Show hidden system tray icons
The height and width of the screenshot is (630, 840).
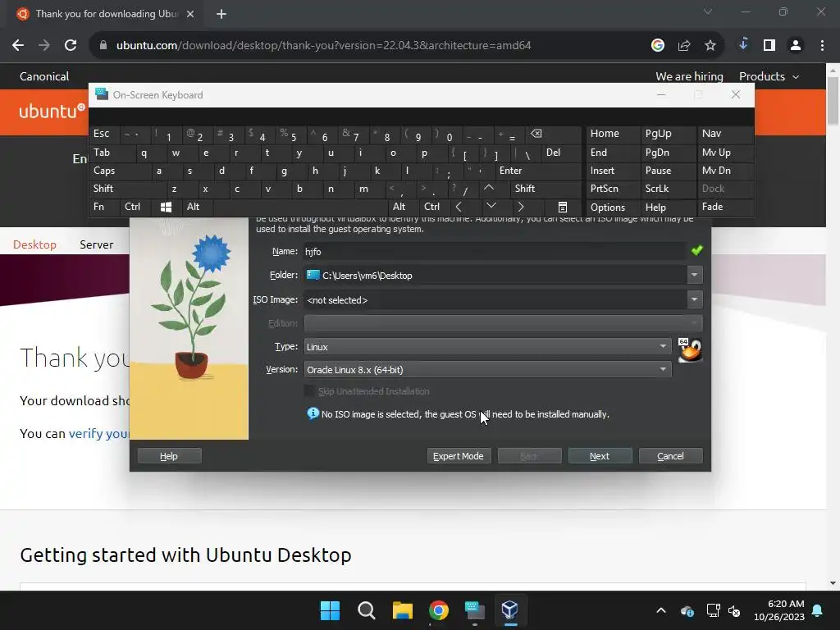click(x=661, y=610)
